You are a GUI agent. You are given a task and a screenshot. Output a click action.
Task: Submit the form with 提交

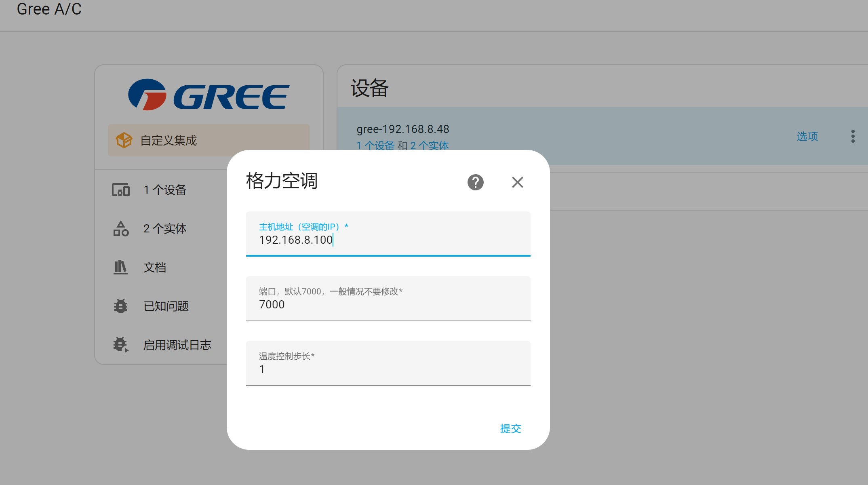coord(510,428)
